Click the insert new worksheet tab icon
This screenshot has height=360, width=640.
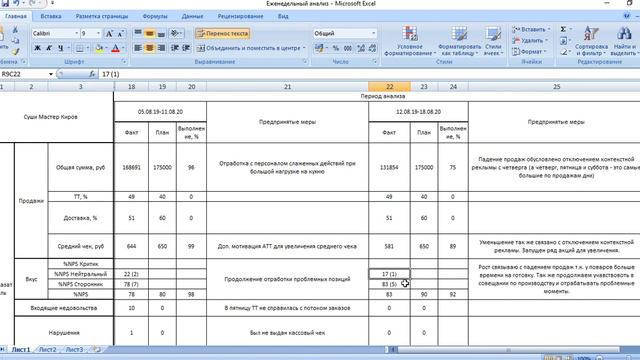click(x=97, y=349)
